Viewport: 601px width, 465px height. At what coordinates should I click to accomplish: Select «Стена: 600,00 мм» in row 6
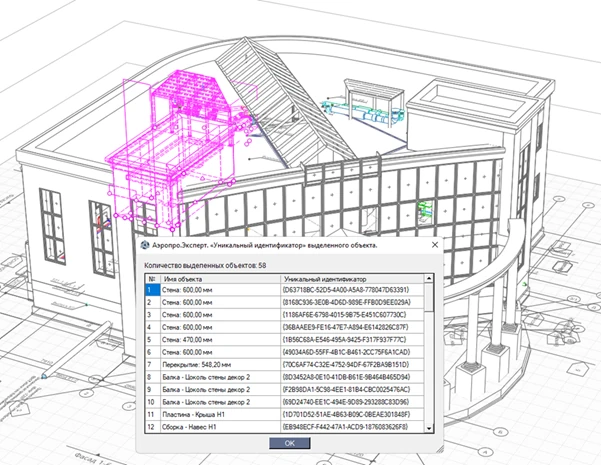220,352
